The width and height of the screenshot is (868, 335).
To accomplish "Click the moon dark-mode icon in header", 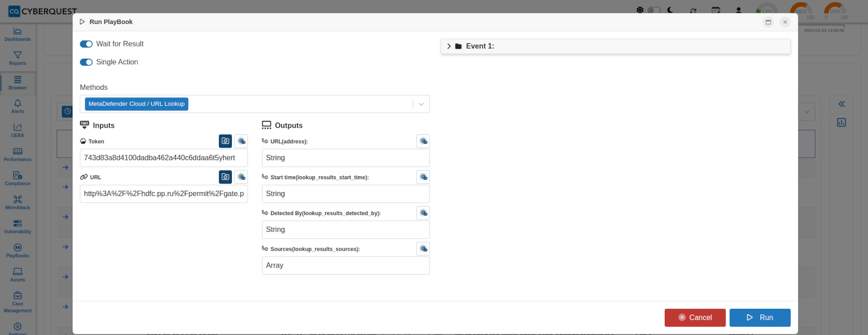I will (x=670, y=10).
